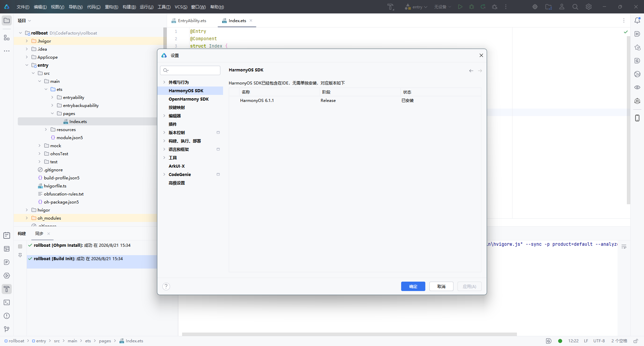Screen dimensions: 644x346
Task: Open the settings gear in the top toolbar
Action: point(589,7)
